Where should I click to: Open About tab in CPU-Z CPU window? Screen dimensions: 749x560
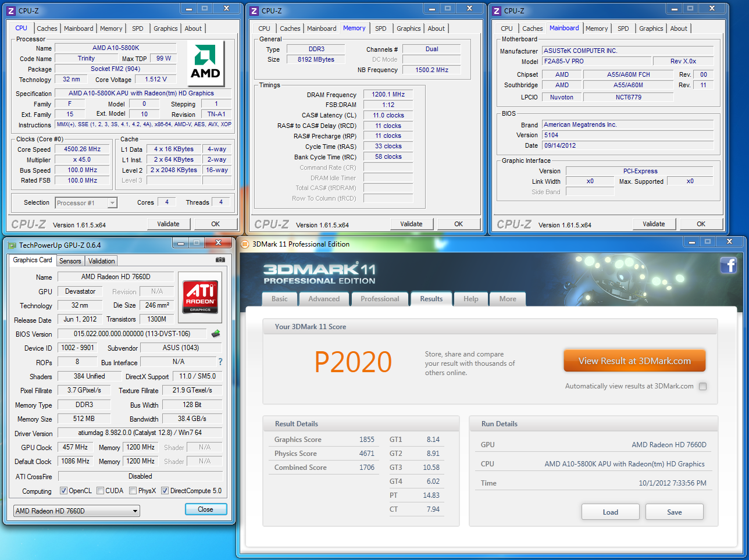(x=194, y=28)
